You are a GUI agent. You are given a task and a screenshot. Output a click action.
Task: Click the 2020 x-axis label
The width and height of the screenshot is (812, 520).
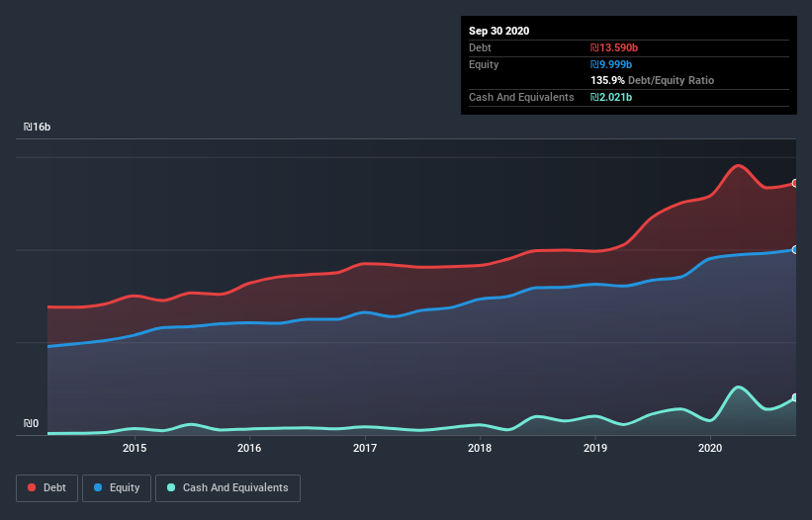coord(710,448)
